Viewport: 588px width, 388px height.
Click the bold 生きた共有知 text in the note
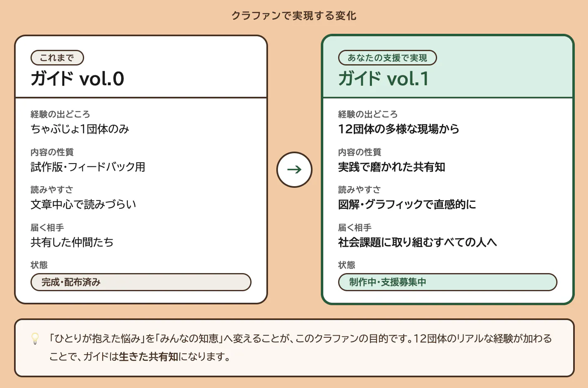149,356
